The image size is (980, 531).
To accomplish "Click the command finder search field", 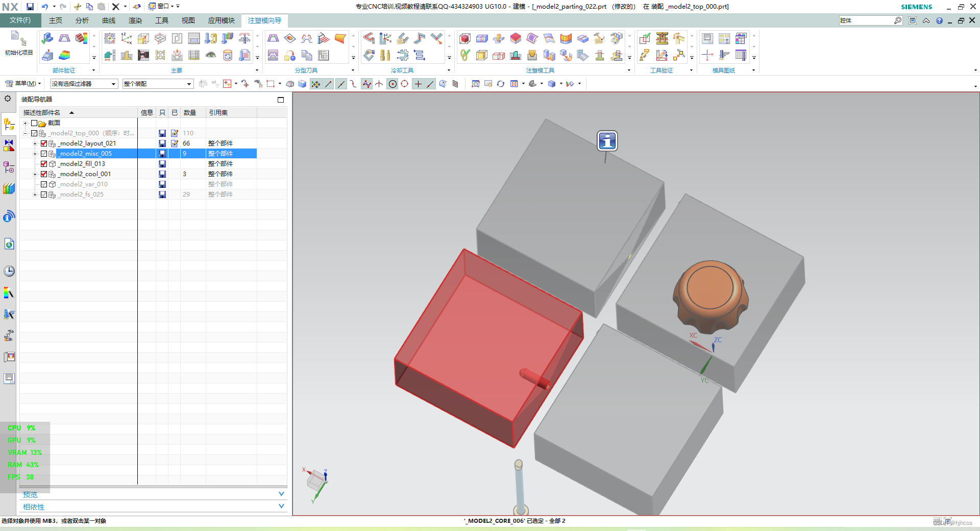I will click(866, 20).
